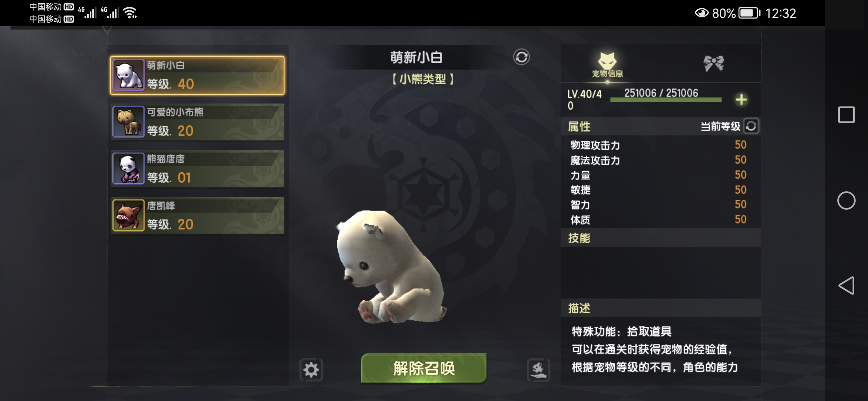Click the refresh icon beside 萌新小白 title
This screenshot has height=401, width=868.
pos(521,57)
